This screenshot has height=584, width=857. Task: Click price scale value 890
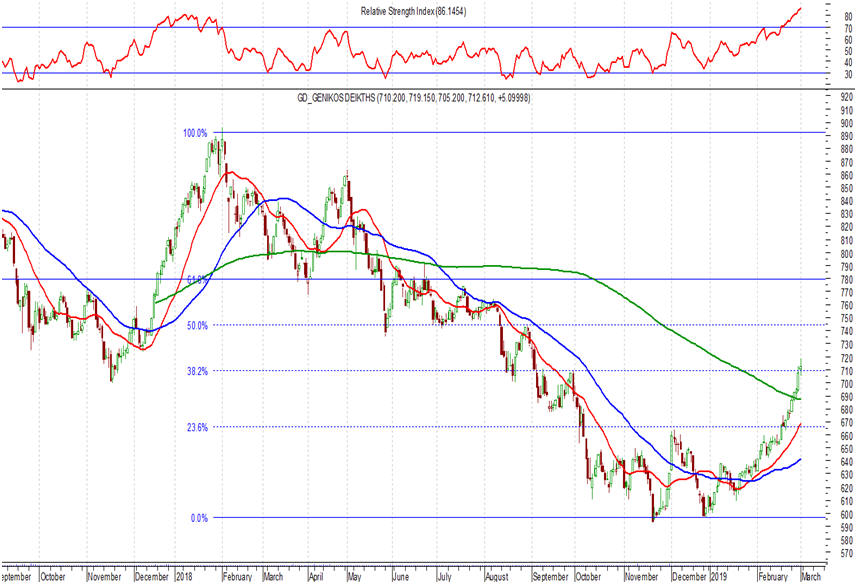tap(846, 137)
